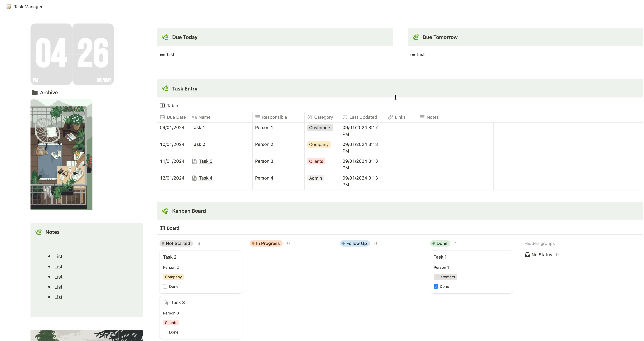Open the Customers category dropdown for Task 1
The height and width of the screenshot is (341, 644).
pyautogui.click(x=320, y=128)
